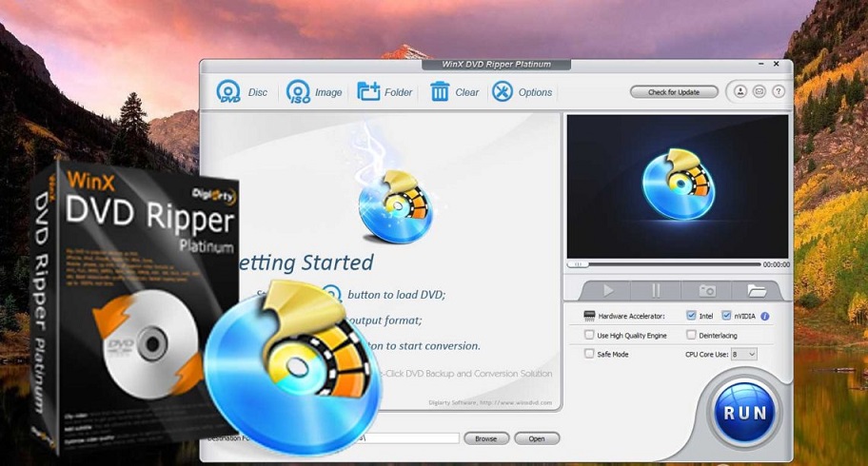Load a DVD with the Disc button

click(242, 92)
